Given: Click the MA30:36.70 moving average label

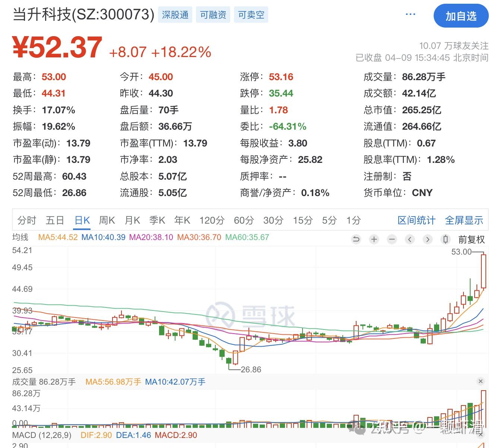Looking at the screenshot, I should (199, 237).
